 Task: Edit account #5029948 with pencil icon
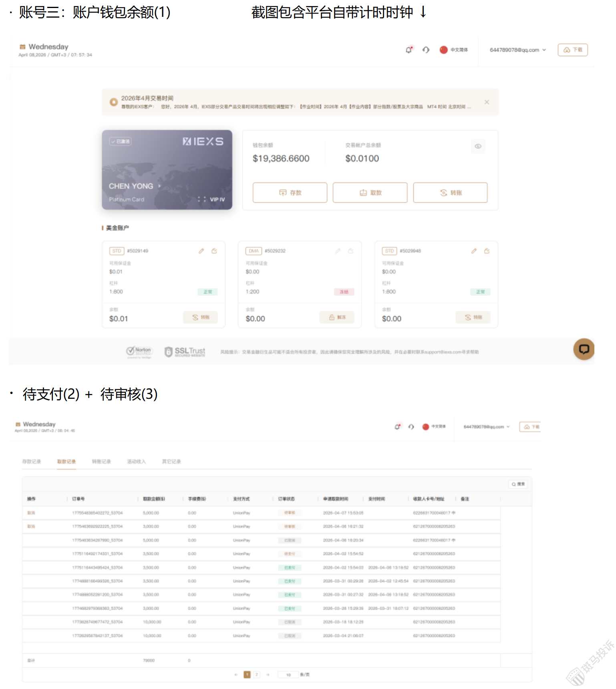[474, 251]
